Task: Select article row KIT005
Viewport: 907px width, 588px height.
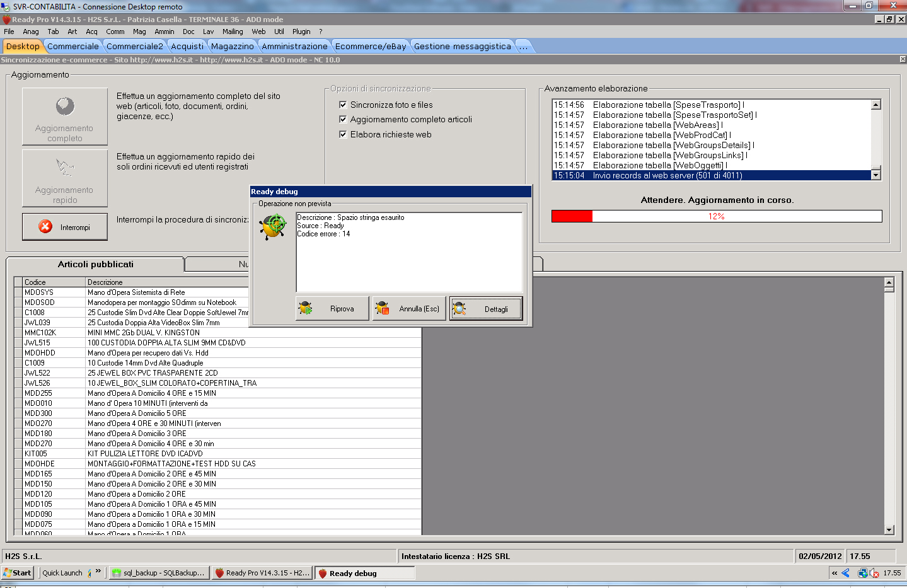Action: (217, 454)
